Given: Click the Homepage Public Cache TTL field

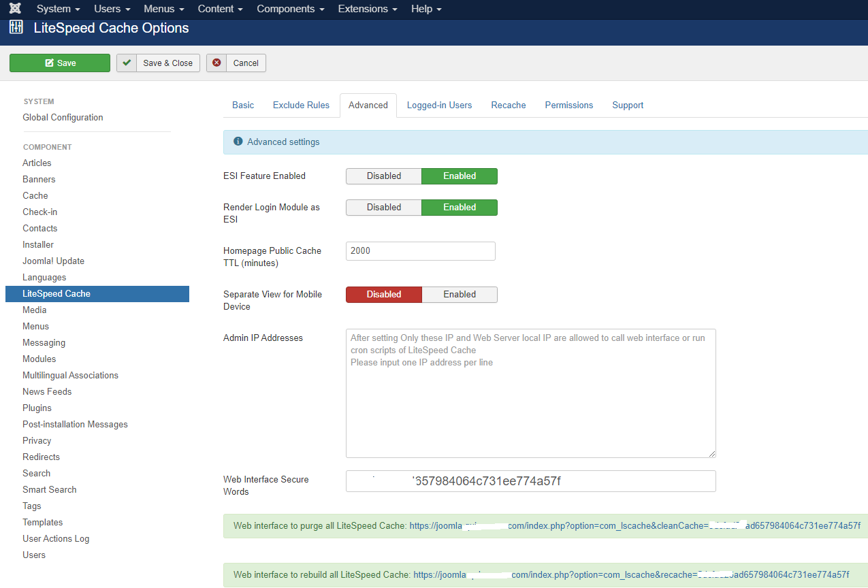Looking at the screenshot, I should (421, 250).
